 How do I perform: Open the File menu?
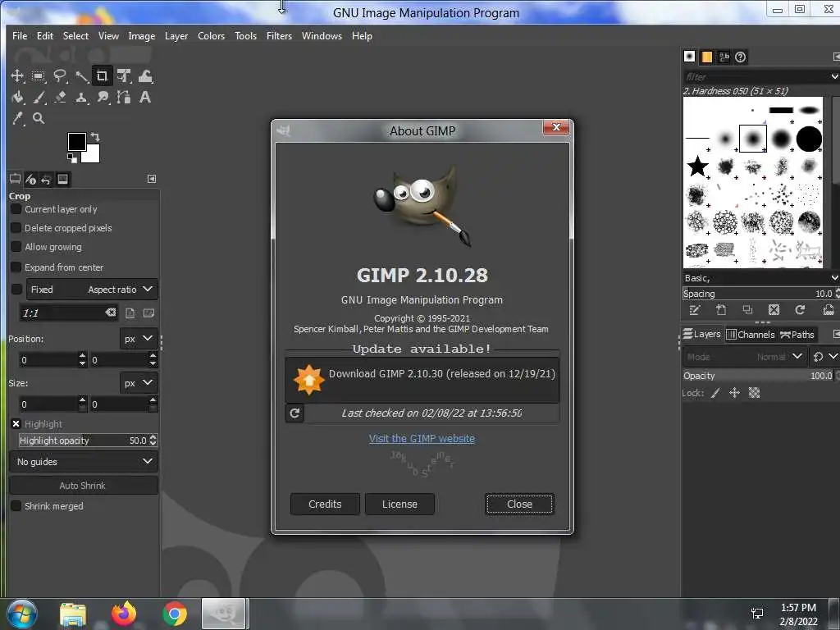pos(20,36)
